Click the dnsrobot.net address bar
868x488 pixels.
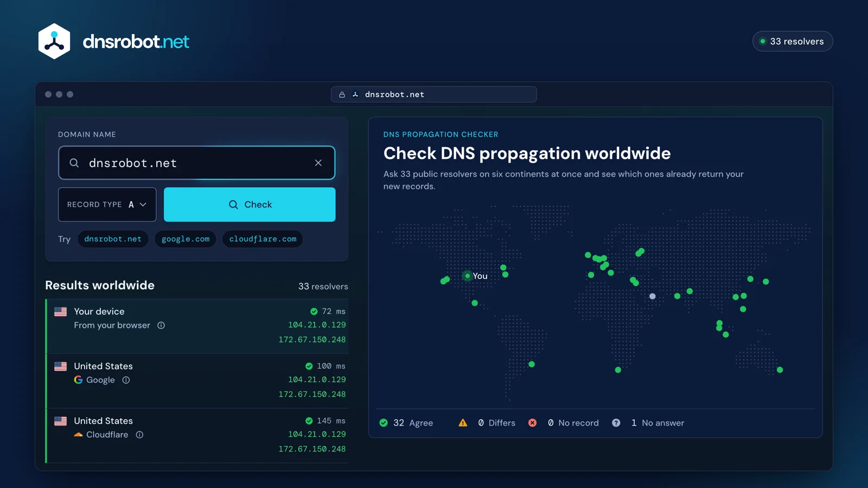434,94
